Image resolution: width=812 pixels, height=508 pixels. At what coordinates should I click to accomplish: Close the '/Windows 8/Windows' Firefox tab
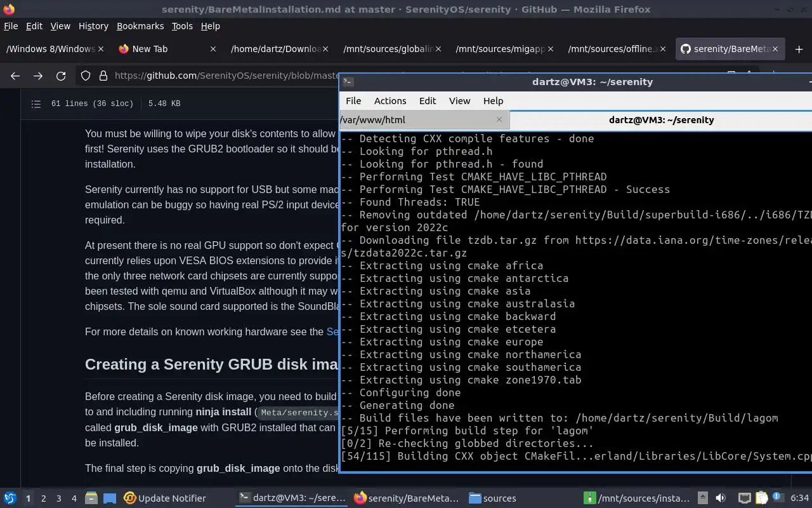click(100, 49)
